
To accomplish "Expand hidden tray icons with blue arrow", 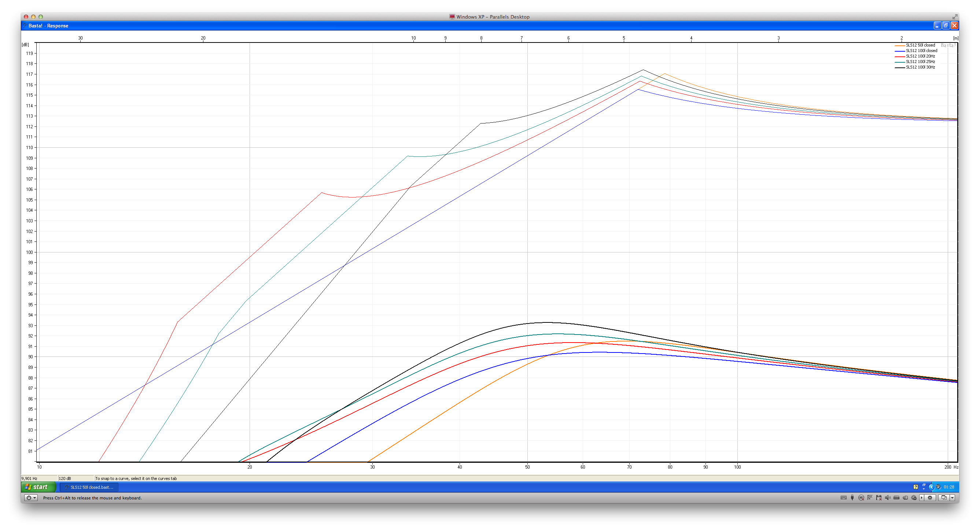I will (932, 487).
